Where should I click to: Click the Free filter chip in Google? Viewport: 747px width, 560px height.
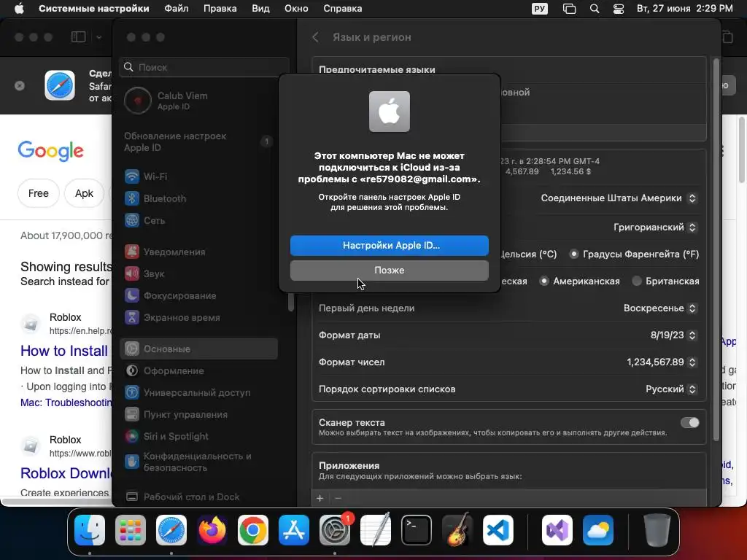pos(39,193)
